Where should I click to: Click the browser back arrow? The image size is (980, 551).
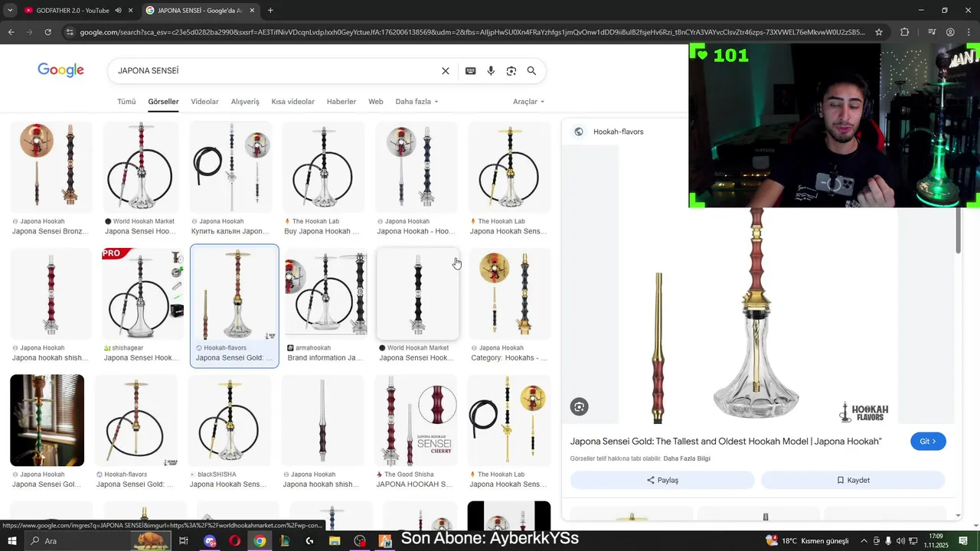tap(11, 32)
